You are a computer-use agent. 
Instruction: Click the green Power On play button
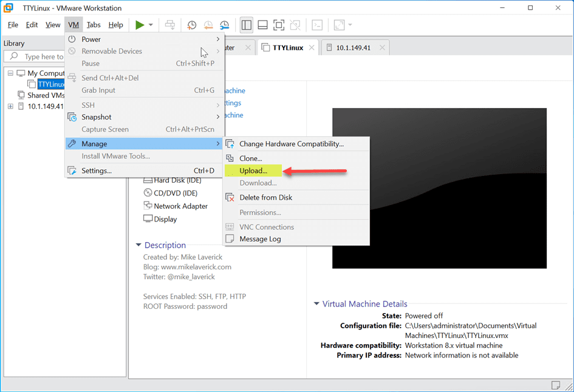pos(140,25)
